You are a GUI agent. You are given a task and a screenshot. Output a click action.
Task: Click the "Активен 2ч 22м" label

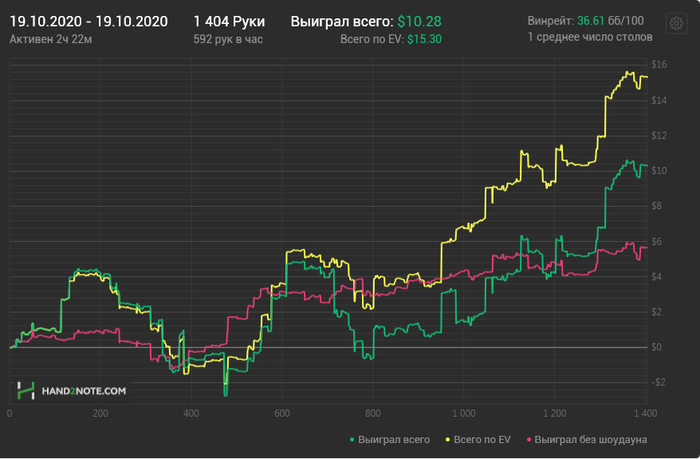click(51, 39)
